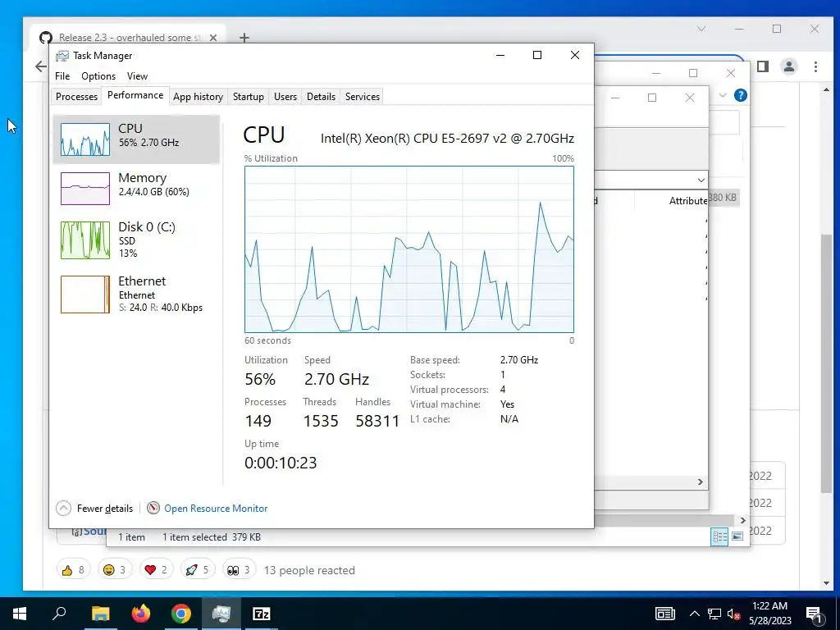The height and width of the screenshot is (630, 840).
Task: Switch to the App history tab
Action: tap(199, 97)
